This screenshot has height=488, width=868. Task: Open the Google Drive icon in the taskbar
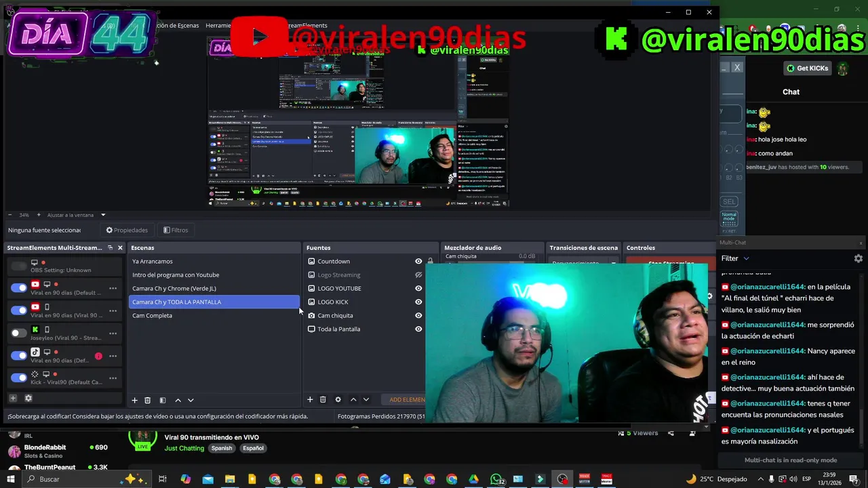point(474,479)
